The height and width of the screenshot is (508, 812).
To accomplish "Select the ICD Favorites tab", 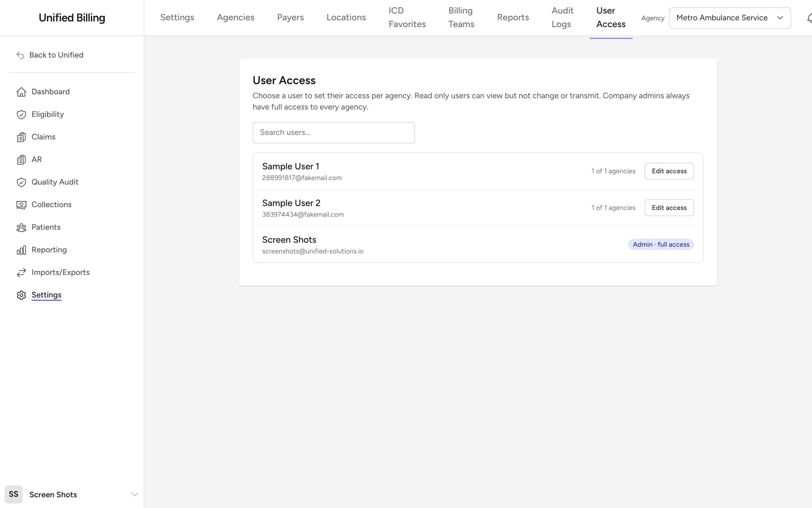I will (x=407, y=17).
